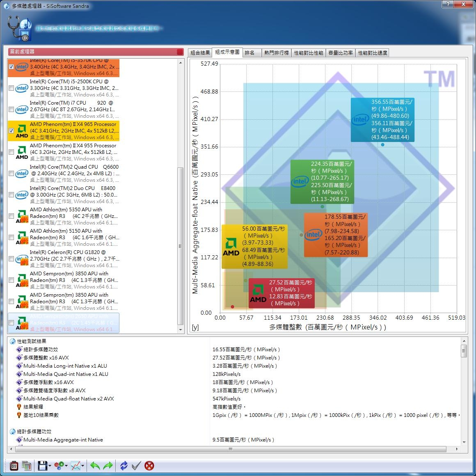Click the processor list scroll-up arrow
The width and height of the screenshot is (476, 476).
click(x=181, y=63)
